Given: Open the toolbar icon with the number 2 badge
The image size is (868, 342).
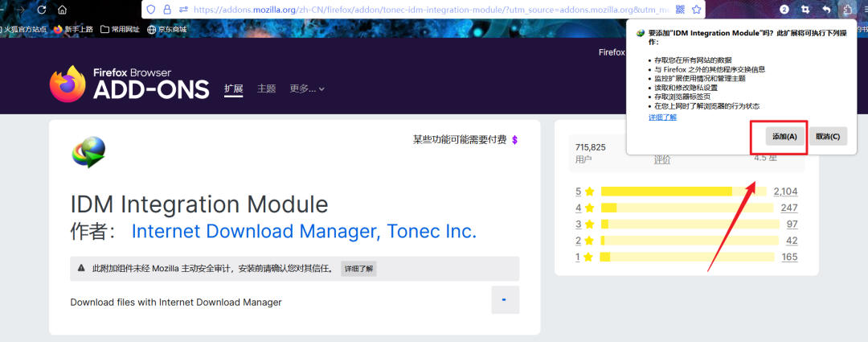Looking at the screenshot, I should [784, 10].
